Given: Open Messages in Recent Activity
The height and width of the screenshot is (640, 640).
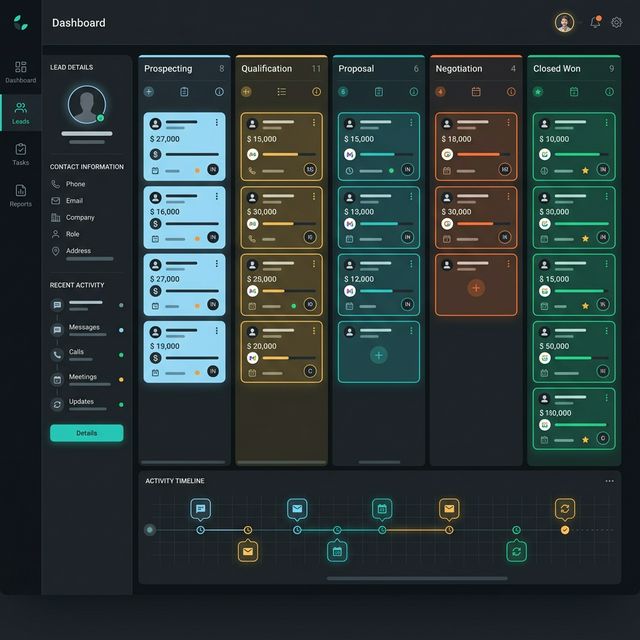Looking at the screenshot, I should click(87, 330).
